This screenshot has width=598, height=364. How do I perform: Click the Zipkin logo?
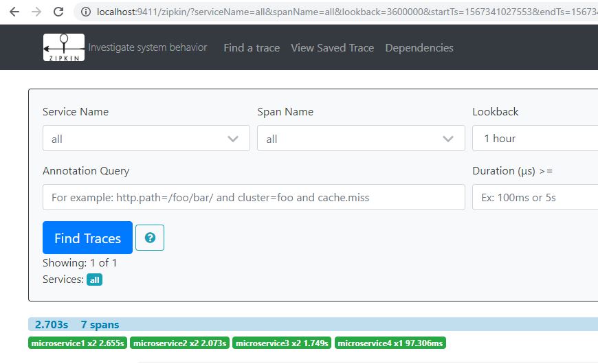coord(64,47)
